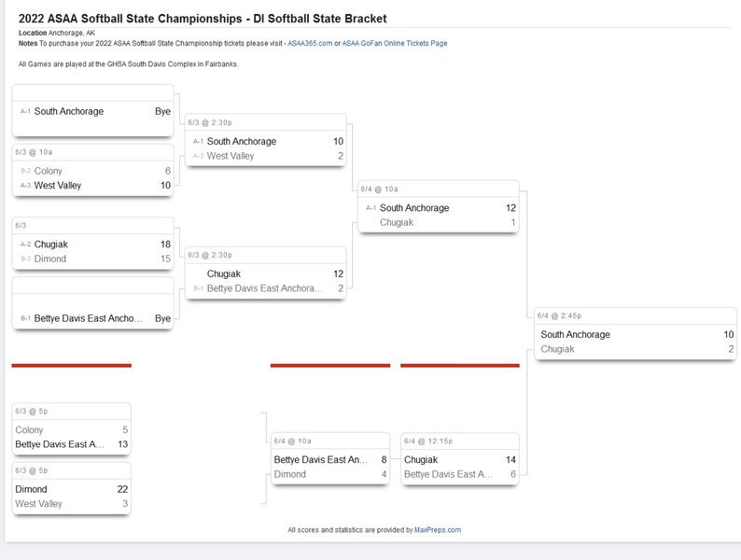Select South Anchorage with score 12
This screenshot has width=741, height=560.
pyautogui.click(x=414, y=208)
